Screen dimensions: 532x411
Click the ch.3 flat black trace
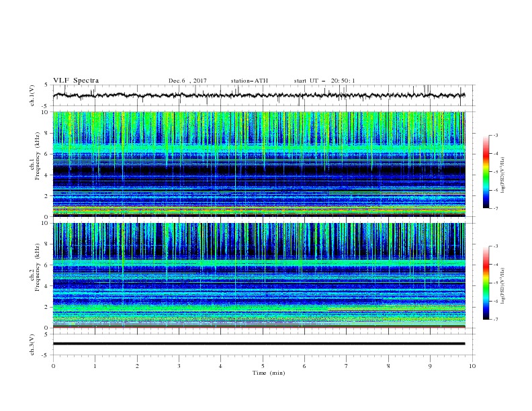(259, 344)
